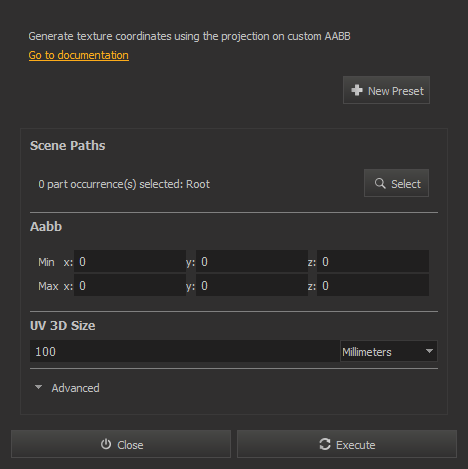468x469 pixels.
Task: Click into the Aabb Min x field
Action: pyautogui.click(x=130, y=261)
